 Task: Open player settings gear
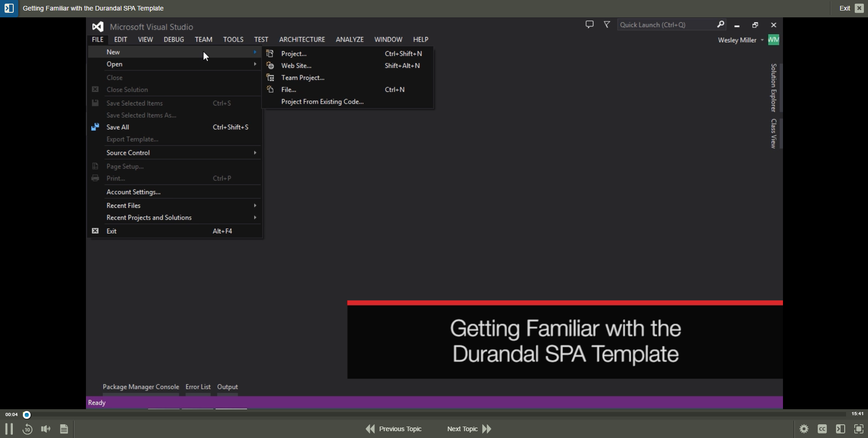tap(804, 429)
